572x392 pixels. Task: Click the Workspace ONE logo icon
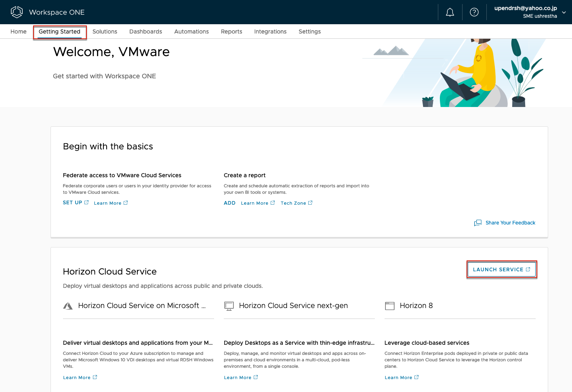coord(17,12)
